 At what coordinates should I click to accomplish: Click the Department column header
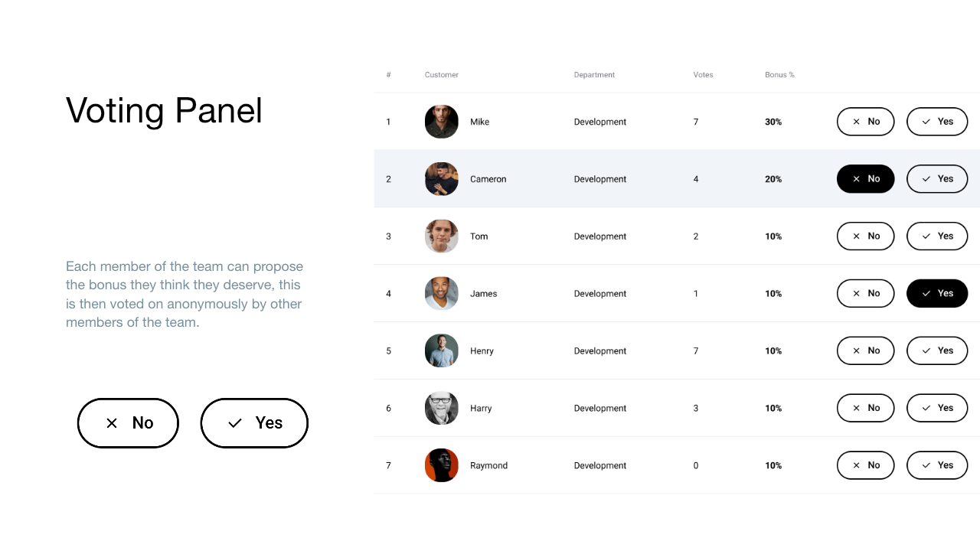[x=594, y=75]
